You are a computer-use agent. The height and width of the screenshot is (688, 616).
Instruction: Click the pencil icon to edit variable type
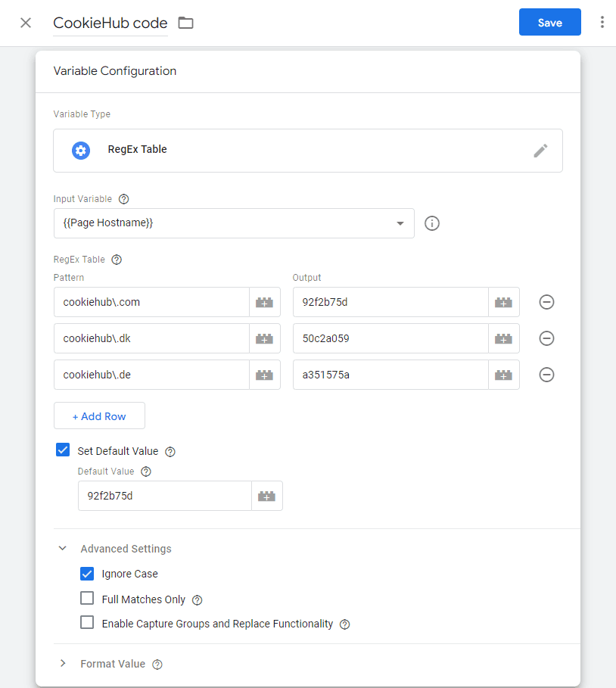(x=540, y=150)
